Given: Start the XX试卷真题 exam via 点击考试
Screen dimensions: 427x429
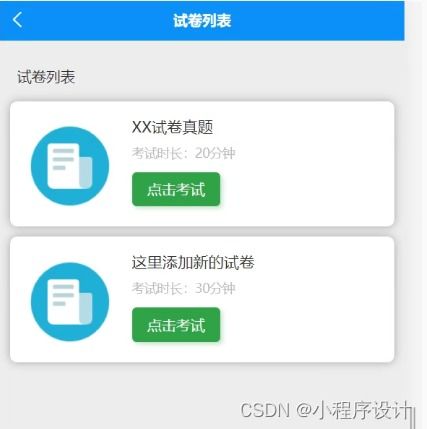Looking at the screenshot, I should coord(176,189).
